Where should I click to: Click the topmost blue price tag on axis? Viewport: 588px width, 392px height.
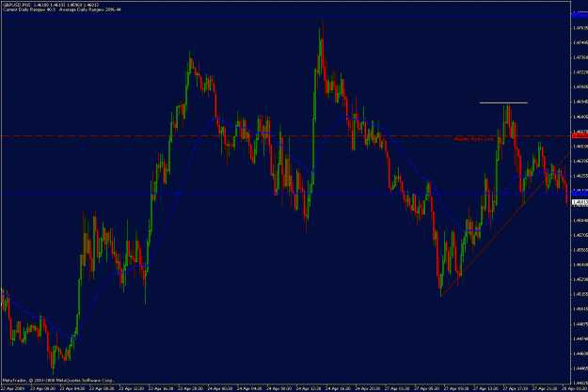click(x=580, y=15)
